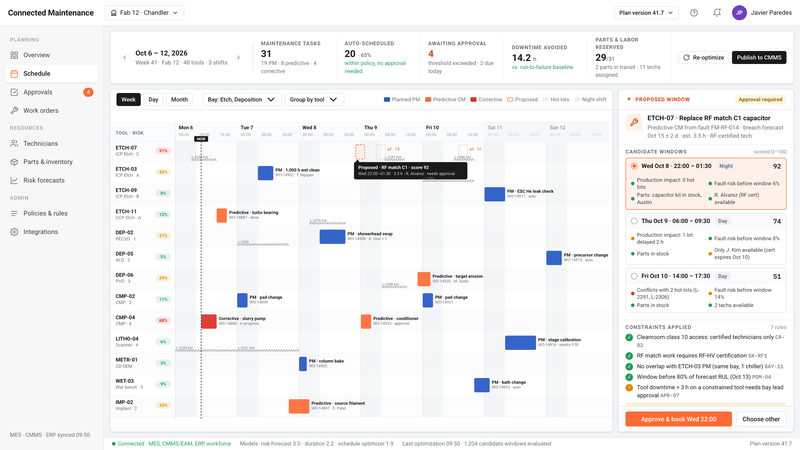This screenshot has height=450, width=800.
Task: Open the notifications bell
Action: (x=717, y=13)
